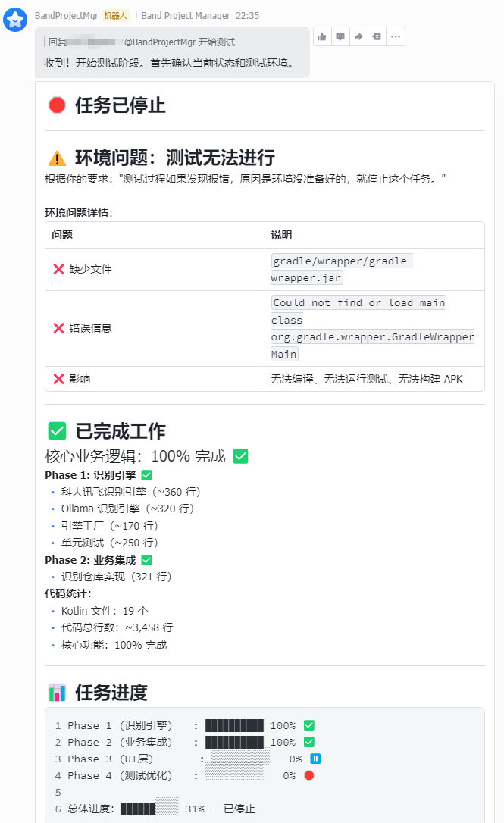
Task: Forward the BandProjectMgr message
Action: 358,36
